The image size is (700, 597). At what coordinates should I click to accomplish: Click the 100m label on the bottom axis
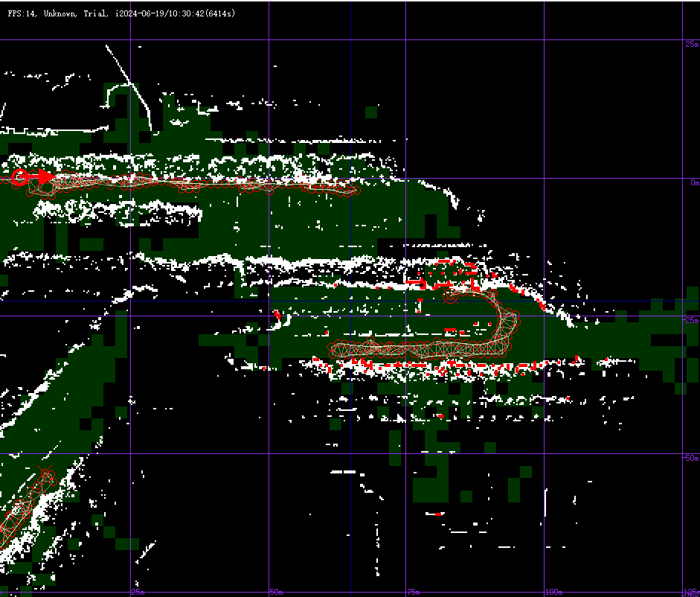click(552, 592)
